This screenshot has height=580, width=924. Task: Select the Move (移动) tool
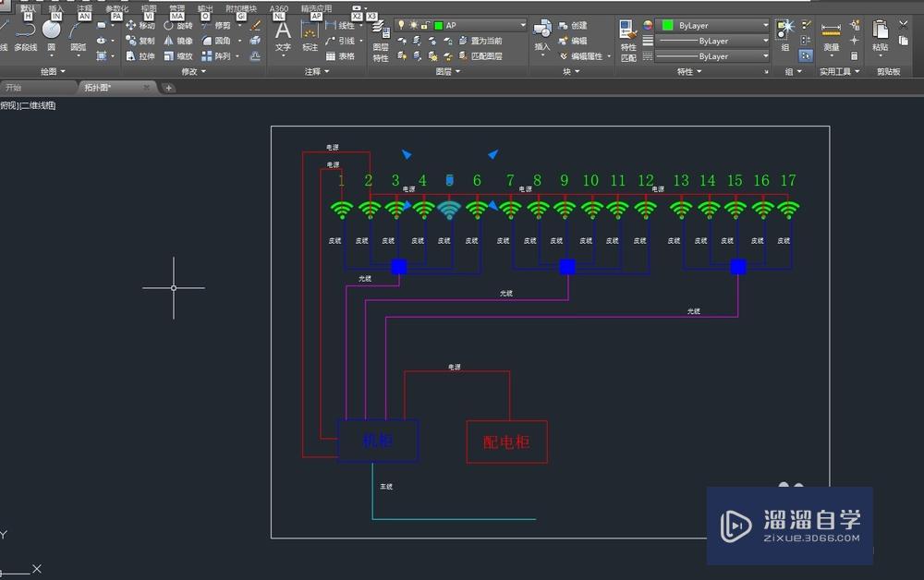point(140,26)
